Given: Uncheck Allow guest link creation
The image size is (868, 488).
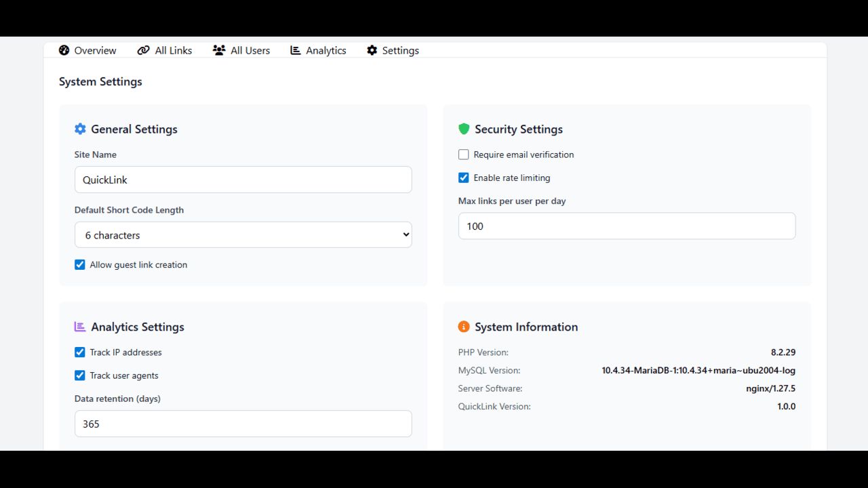Looking at the screenshot, I should (x=80, y=264).
